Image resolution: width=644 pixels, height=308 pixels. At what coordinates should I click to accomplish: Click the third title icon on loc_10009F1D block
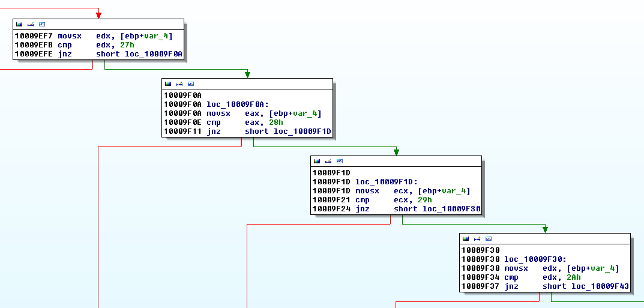[340, 161]
